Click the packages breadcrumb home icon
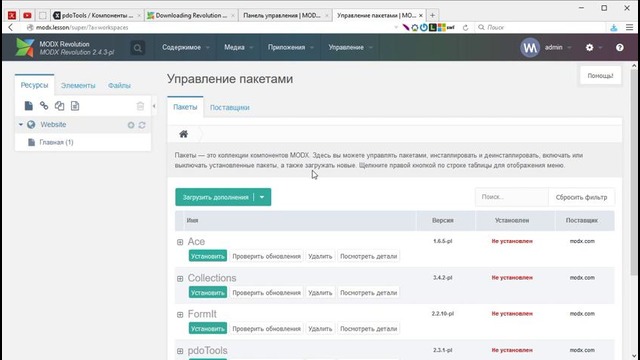The image size is (640, 360). (x=183, y=134)
